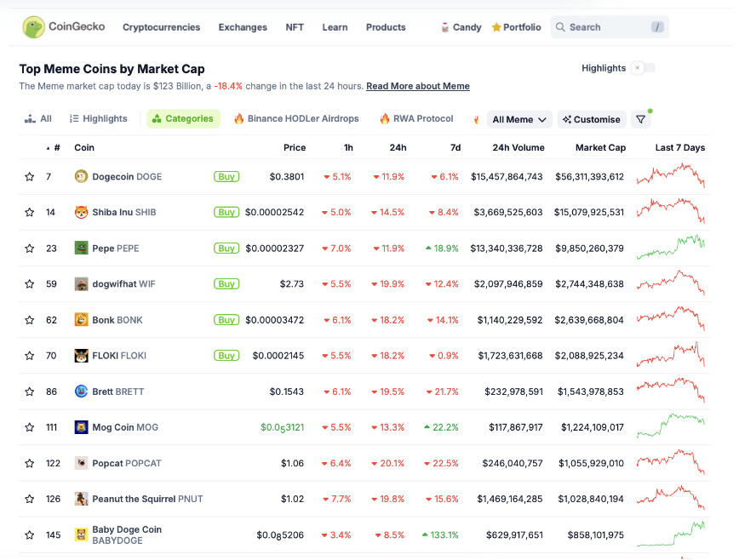Image resolution: width=739 pixels, height=560 pixels.
Task: Click the CoinGecko gecko logo
Action: 33,27
